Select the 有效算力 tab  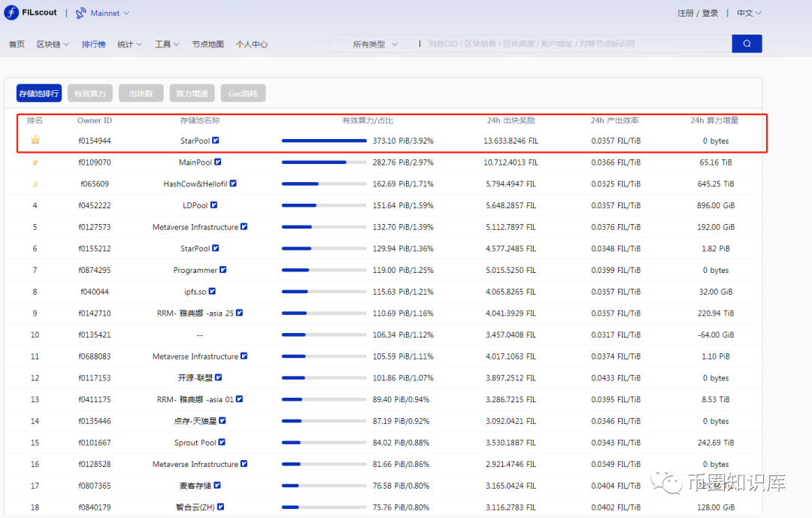[x=90, y=94]
